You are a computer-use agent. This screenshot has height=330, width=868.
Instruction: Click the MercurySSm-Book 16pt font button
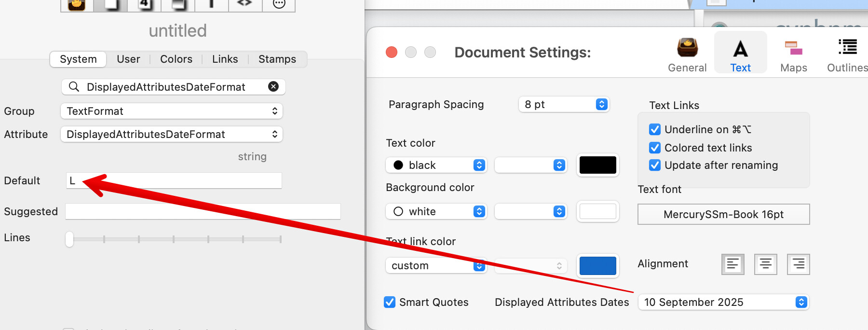tap(723, 214)
